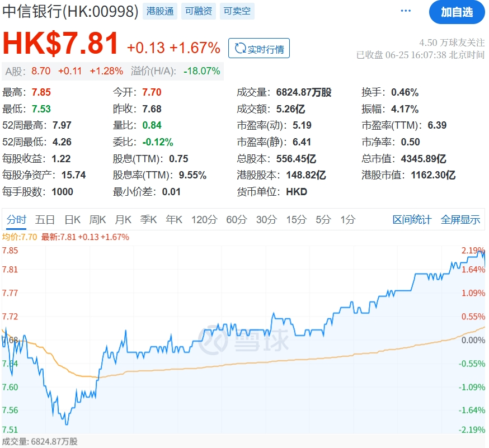Switch to the 120分 chart tab
This screenshot has height=448, width=489.
pyautogui.click(x=204, y=220)
